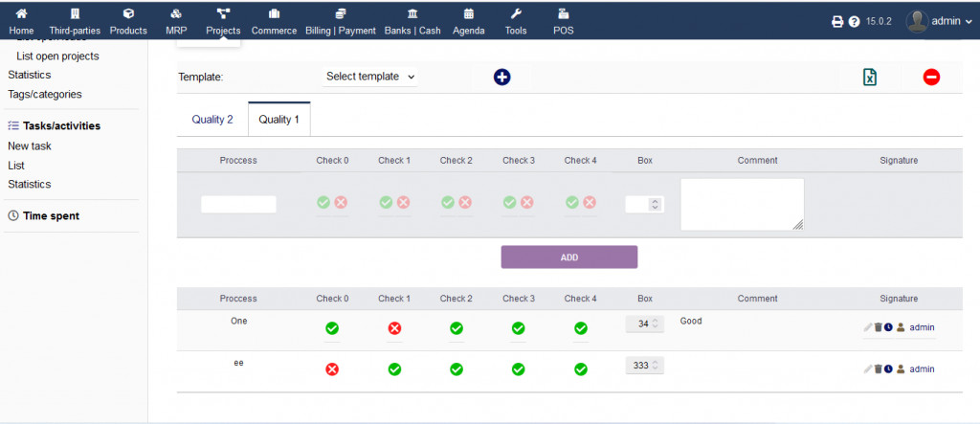Viewport: 980px width, 424px height.
Task: Select the green check for Check 4
Action: [572, 202]
